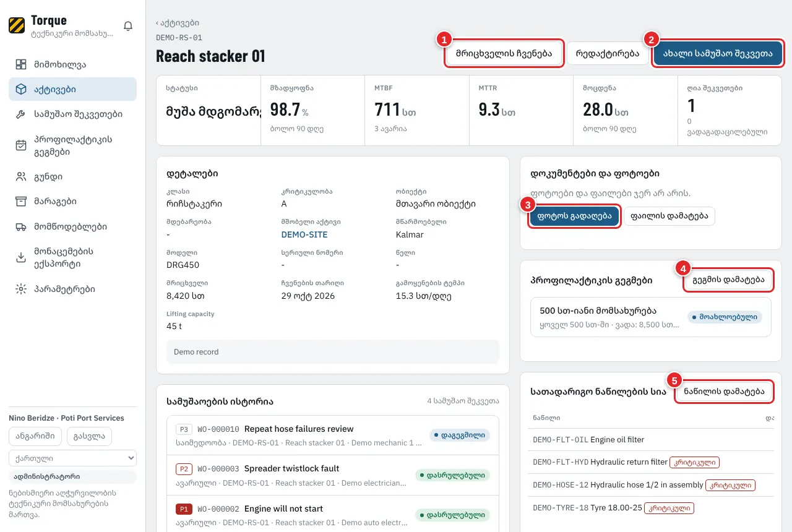The height and width of the screenshot is (532, 792).
Task: Click the გუნდი people icon
Action: click(21, 177)
